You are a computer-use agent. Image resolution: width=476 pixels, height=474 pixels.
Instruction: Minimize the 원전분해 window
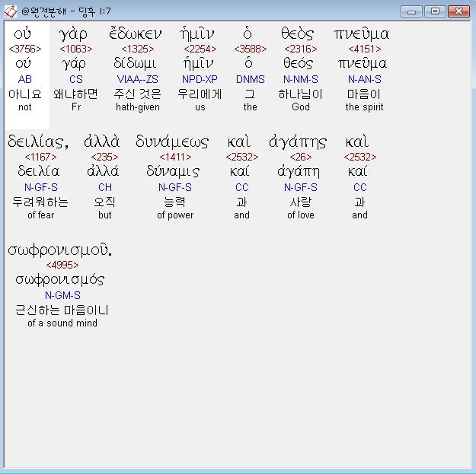click(x=411, y=11)
